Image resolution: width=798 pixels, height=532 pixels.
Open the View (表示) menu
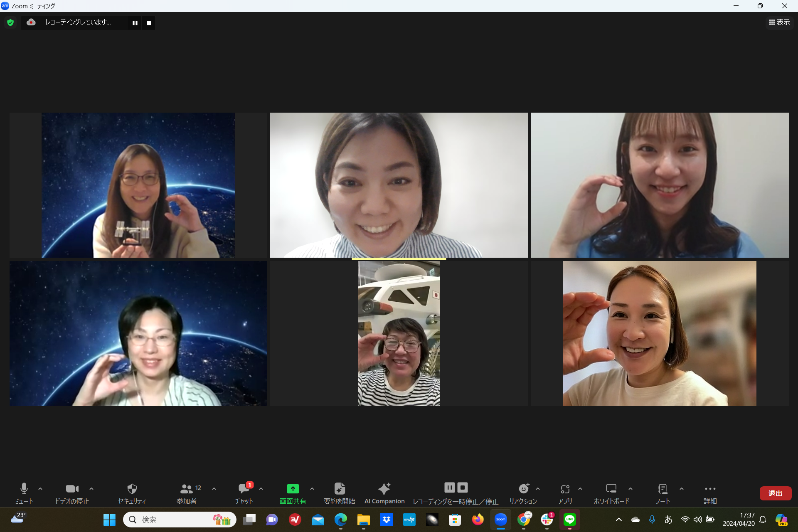(x=779, y=22)
